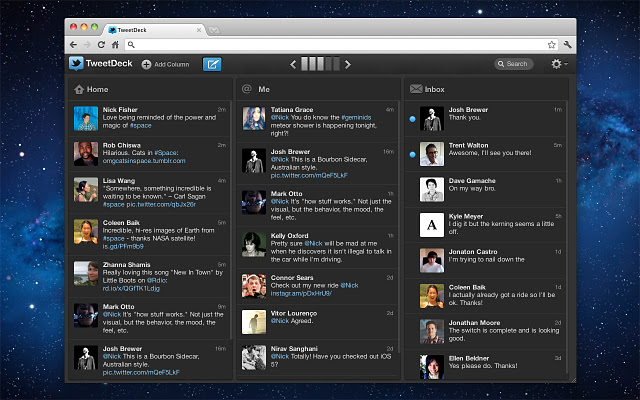Select the TweetDeck browser tab

pyautogui.click(x=150, y=30)
